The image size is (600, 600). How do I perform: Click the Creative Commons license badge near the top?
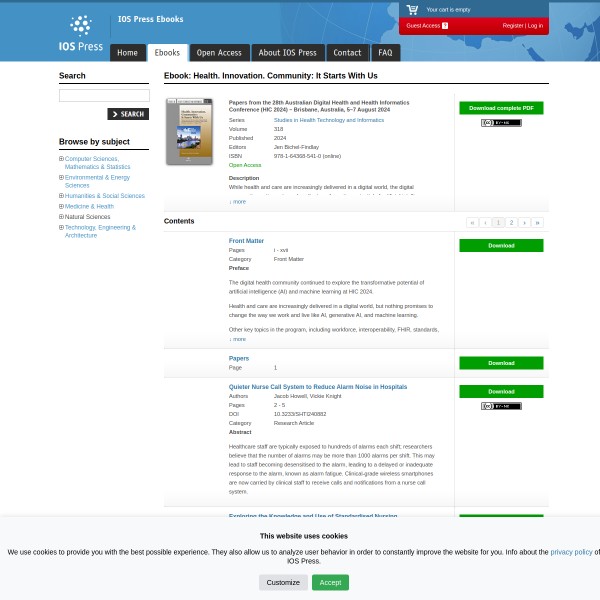501,123
